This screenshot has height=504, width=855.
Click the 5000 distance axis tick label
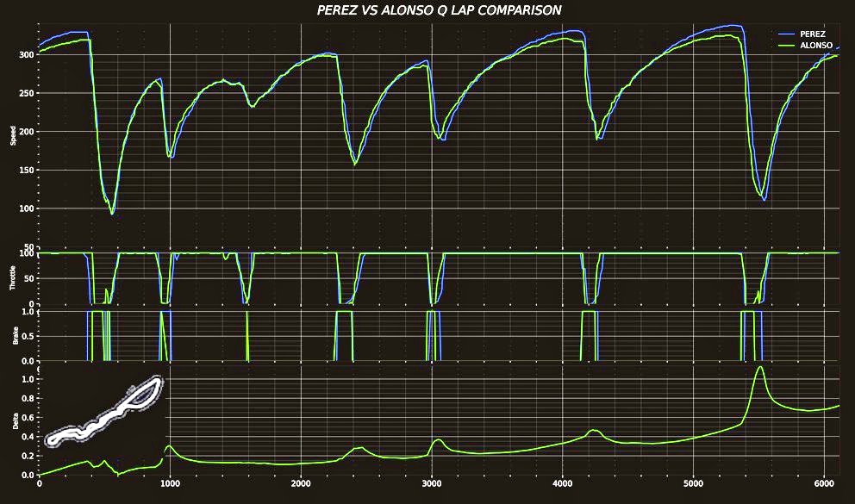693,484
